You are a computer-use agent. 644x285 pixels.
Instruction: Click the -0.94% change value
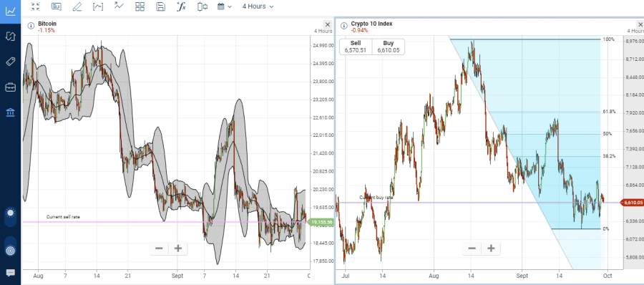tap(359, 30)
